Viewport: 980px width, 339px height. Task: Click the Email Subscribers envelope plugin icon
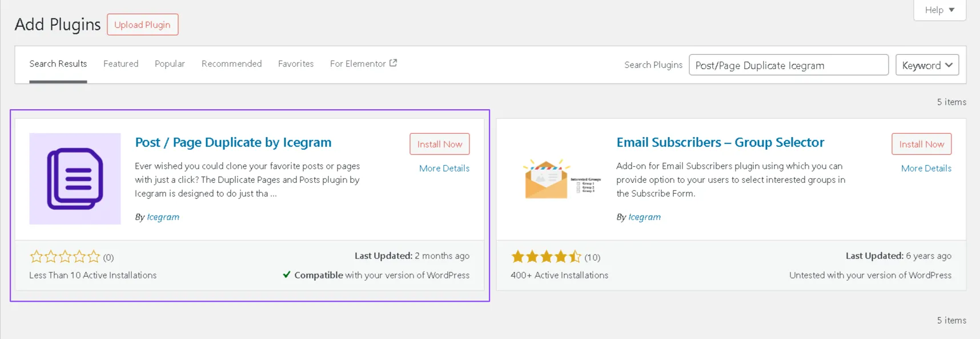pyautogui.click(x=563, y=179)
